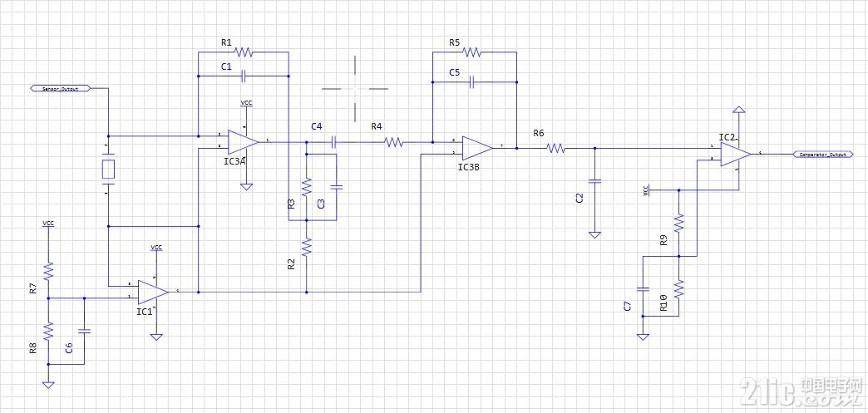Select the C3 capacitor symbol
Screen dimensions: 868x413
[336, 187]
